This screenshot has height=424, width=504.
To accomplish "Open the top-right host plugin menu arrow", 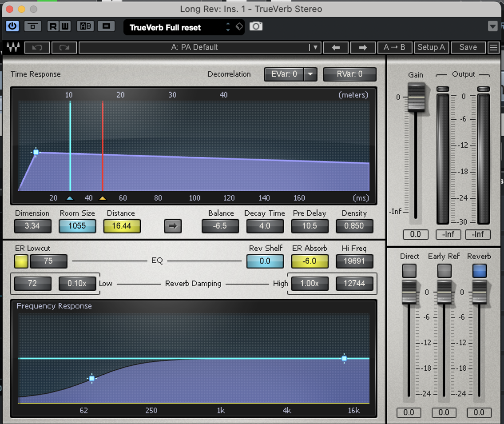I will click(x=493, y=26).
